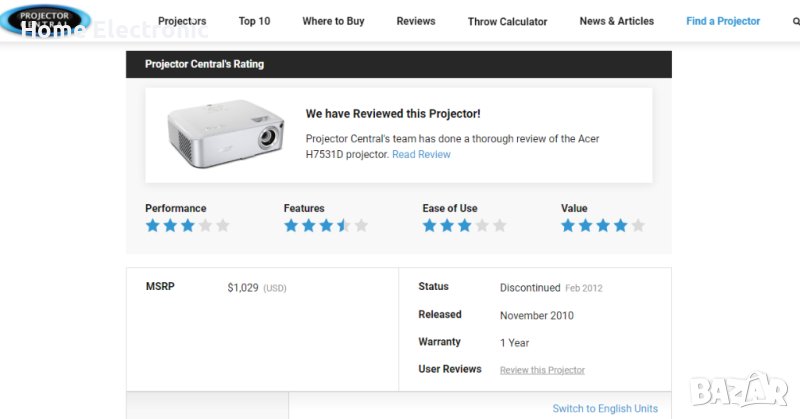Image resolution: width=800 pixels, height=419 pixels.
Task: Open the Reviews section
Action: point(416,21)
